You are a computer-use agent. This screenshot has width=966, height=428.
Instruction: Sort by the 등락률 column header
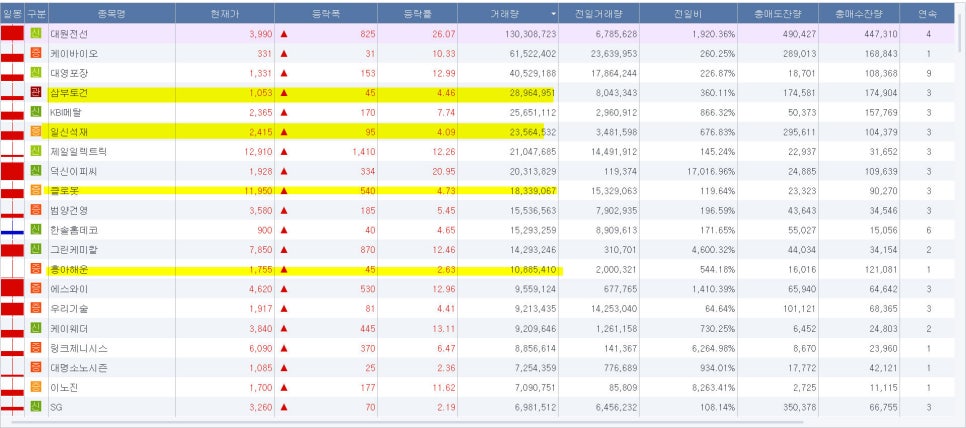(417, 13)
